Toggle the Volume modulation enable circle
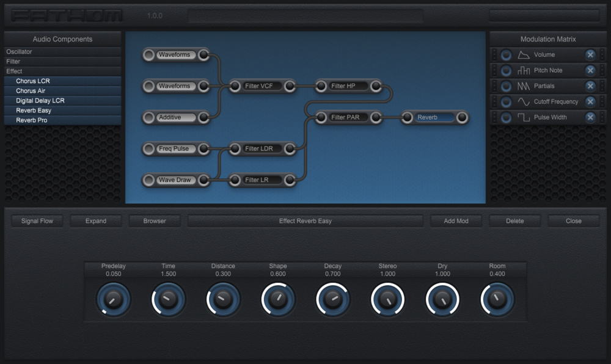This screenshot has height=364, width=611. [506, 55]
